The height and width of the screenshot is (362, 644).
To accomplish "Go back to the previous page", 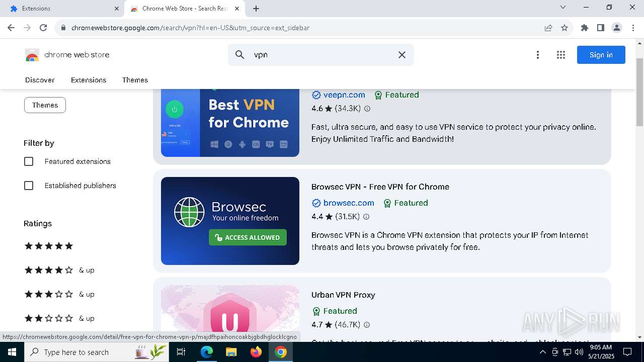I will [11, 28].
